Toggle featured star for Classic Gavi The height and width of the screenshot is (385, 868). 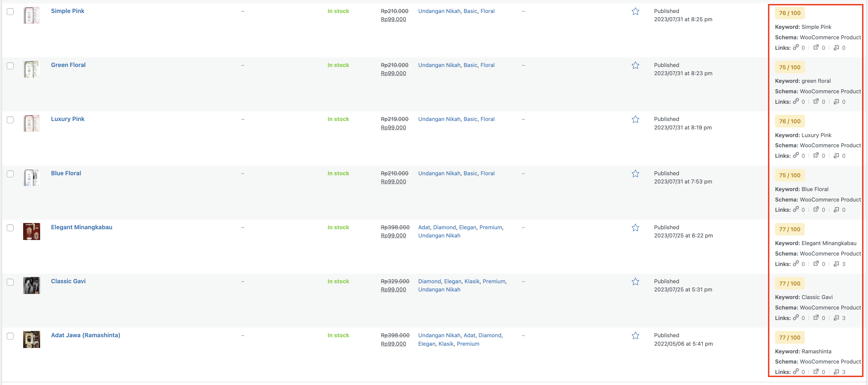click(x=635, y=282)
